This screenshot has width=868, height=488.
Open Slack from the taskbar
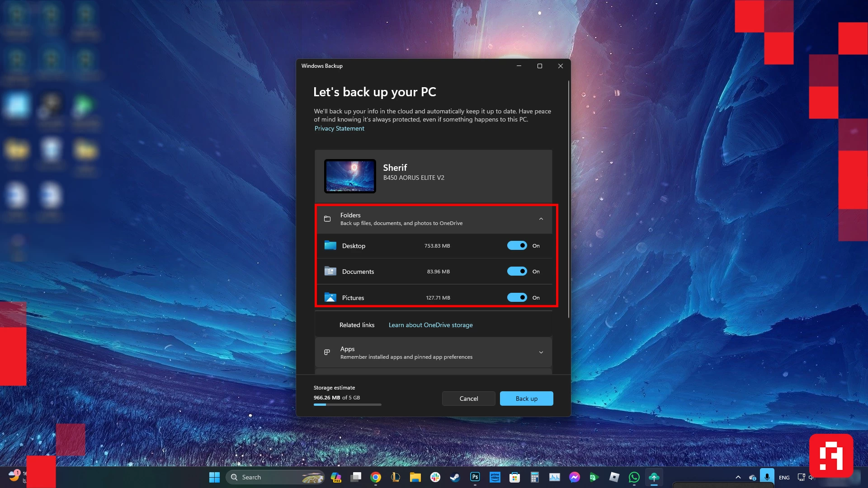pos(435,477)
